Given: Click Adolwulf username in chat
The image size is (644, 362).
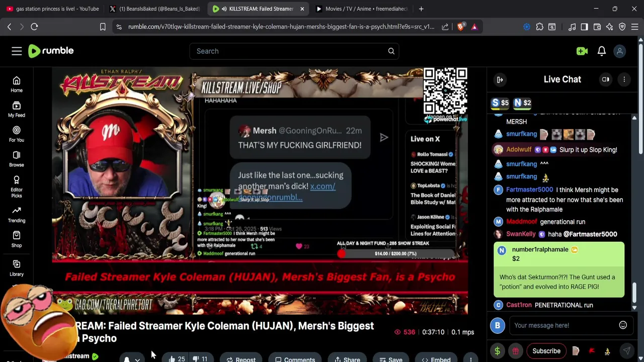Looking at the screenshot, I should pyautogui.click(x=519, y=149).
